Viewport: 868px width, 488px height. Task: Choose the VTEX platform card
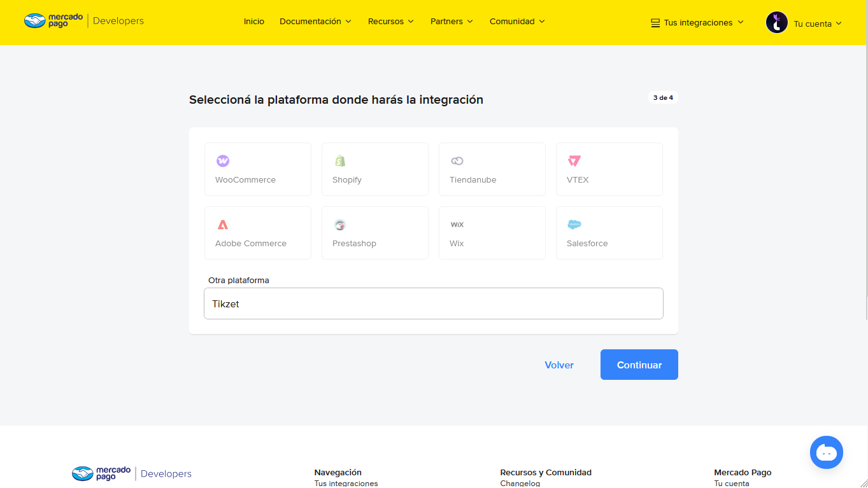point(609,169)
